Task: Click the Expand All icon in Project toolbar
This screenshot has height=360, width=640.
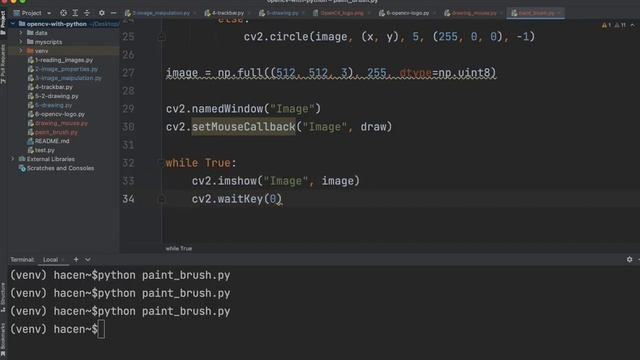Action: click(75, 13)
